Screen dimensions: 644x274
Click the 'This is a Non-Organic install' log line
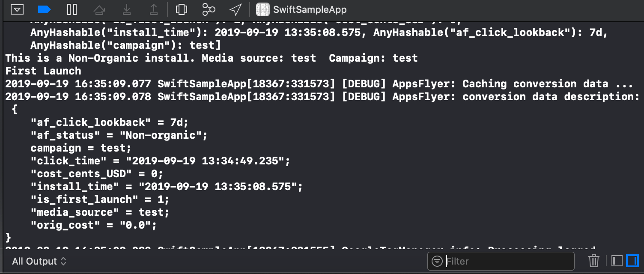click(211, 58)
